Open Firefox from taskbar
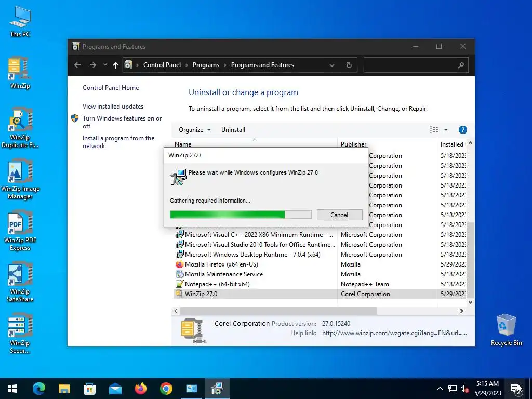This screenshot has width=532, height=399. 140,389
